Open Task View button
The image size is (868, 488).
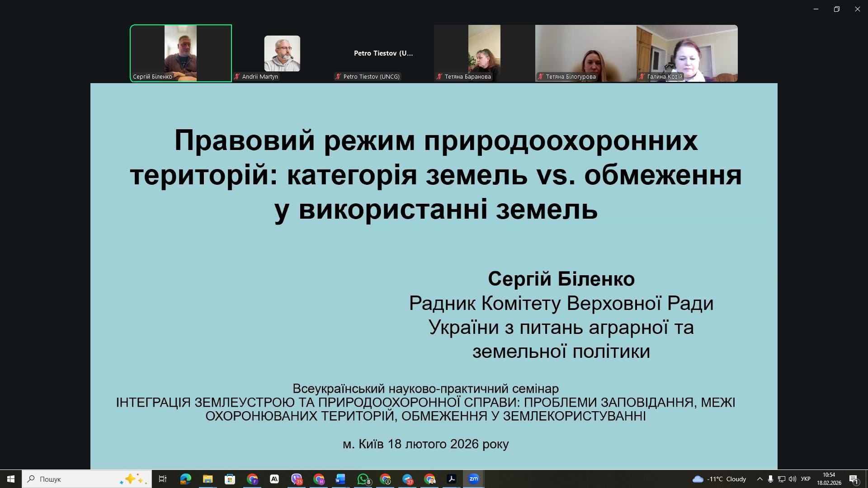163,479
